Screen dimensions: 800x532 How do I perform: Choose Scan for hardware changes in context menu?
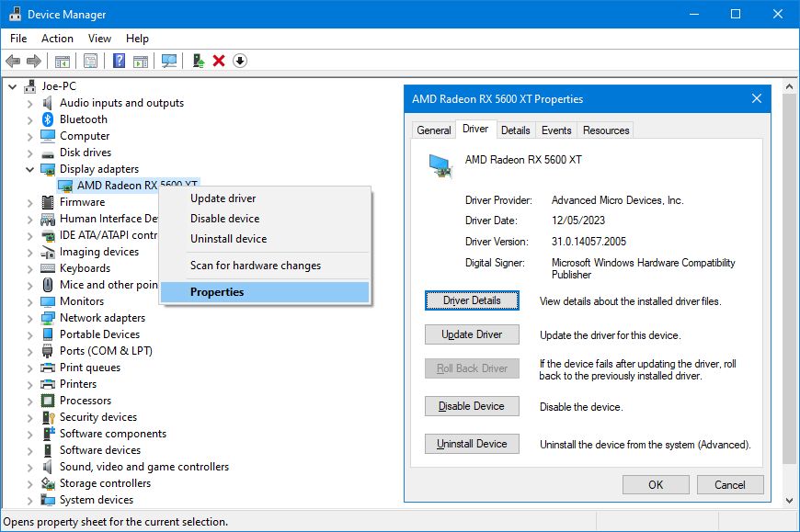tap(265, 266)
